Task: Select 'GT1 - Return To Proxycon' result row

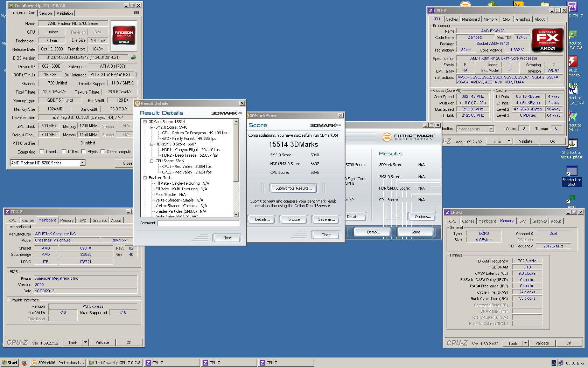Action: coord(195,133)
